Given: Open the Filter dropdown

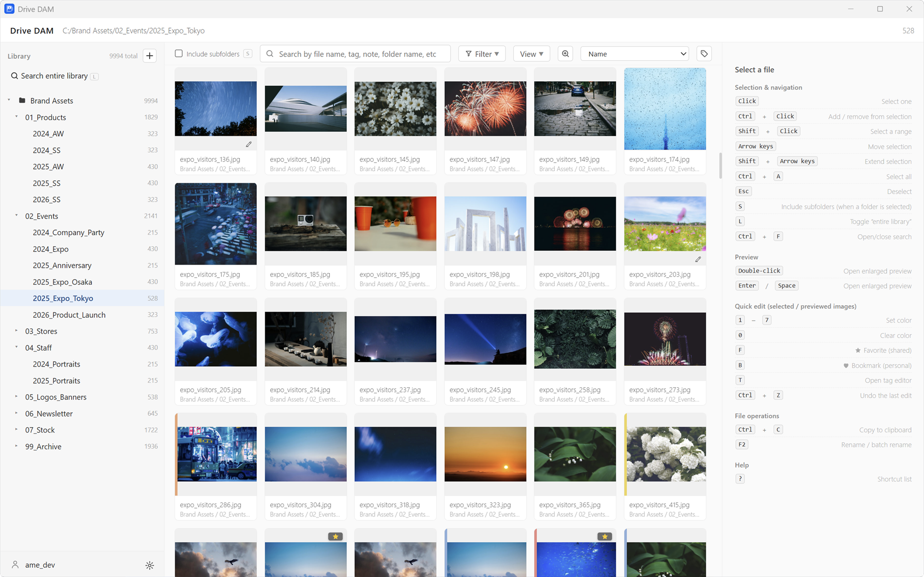Looking at the screenshot, I should pos(482,54).
